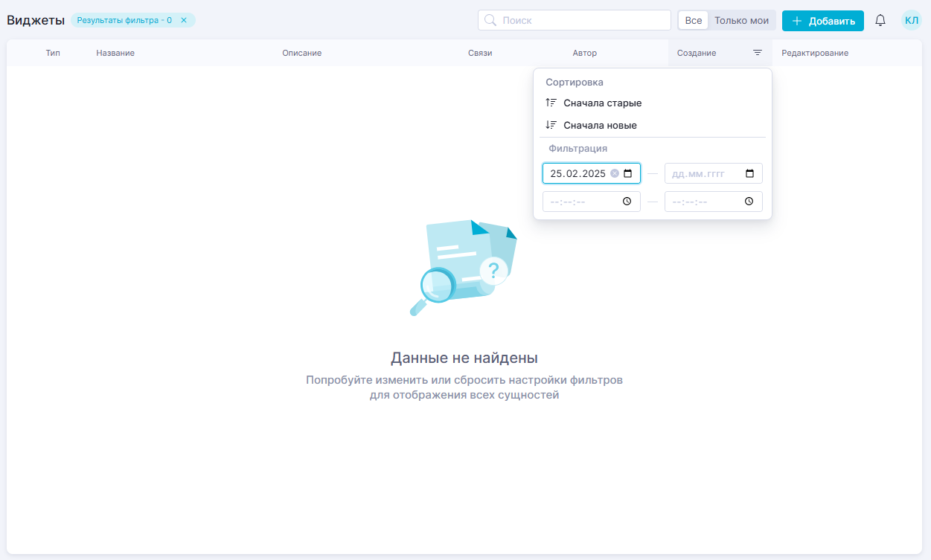Clear the 25.02.2025 start date value
This screenshot has height=560, width=931.
[615, 173]
